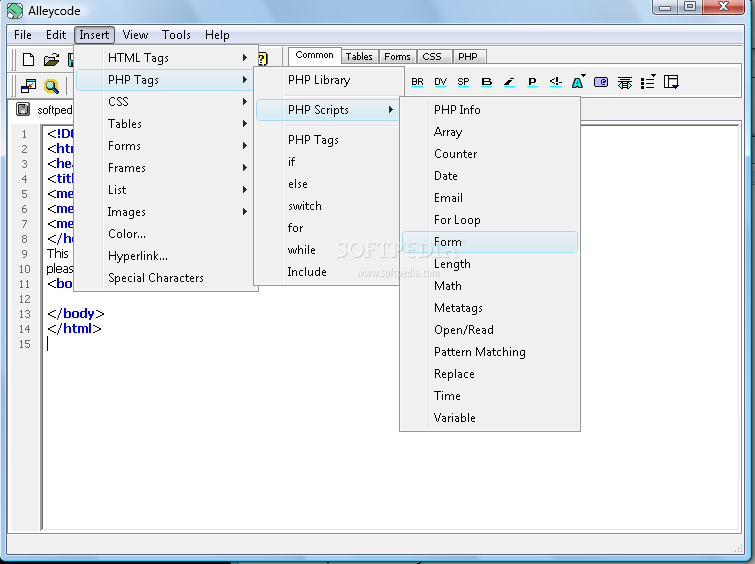
Task: Click the Open file folder icon
Action: [x=51, y=60]
